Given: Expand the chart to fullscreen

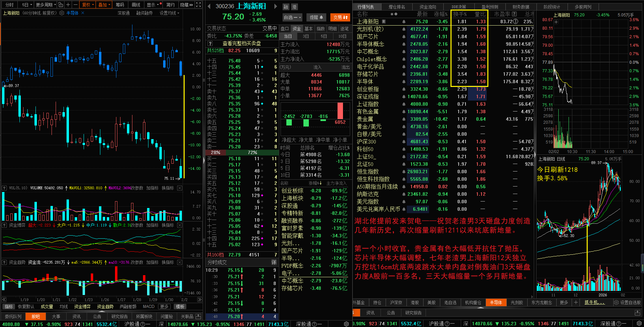Looking at the screenshot, I should (198, 5).
